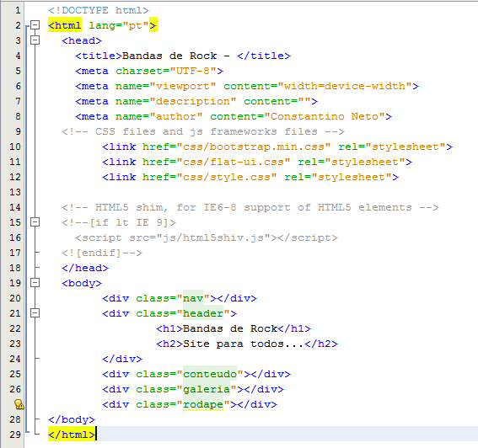Place cursor in highlighted html opening tag
478x448 pixels.
[x=65, y=25]
